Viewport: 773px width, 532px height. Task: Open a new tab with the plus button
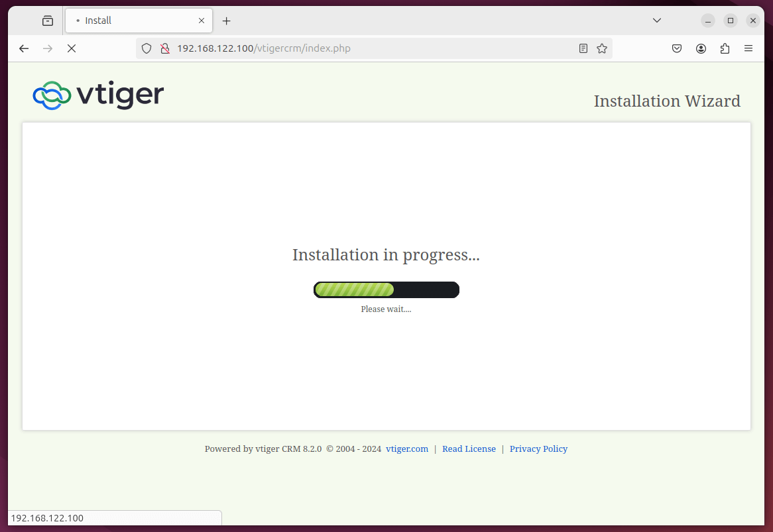tap(226, 21)
